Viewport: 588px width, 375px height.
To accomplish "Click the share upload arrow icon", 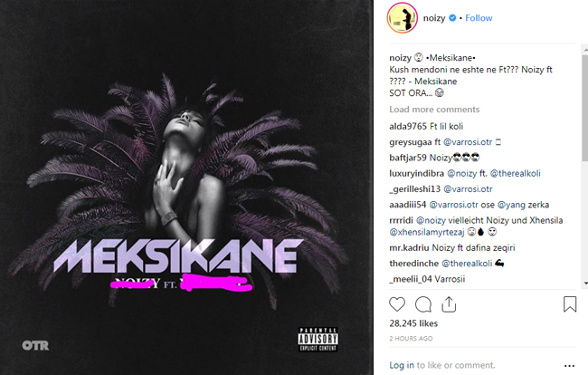I will pyautogui.click(x=449, y=304).
